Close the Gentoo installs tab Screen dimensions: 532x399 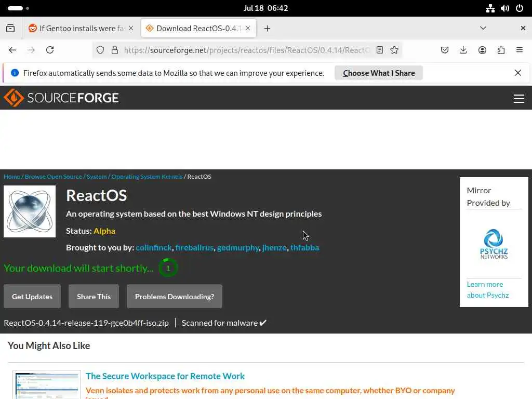131,28
